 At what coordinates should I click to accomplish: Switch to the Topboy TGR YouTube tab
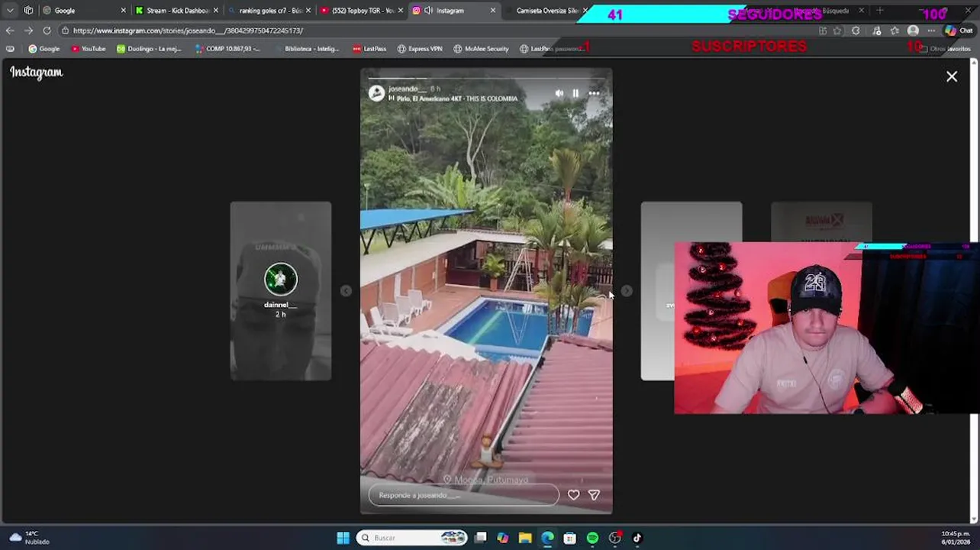point(363,11)
